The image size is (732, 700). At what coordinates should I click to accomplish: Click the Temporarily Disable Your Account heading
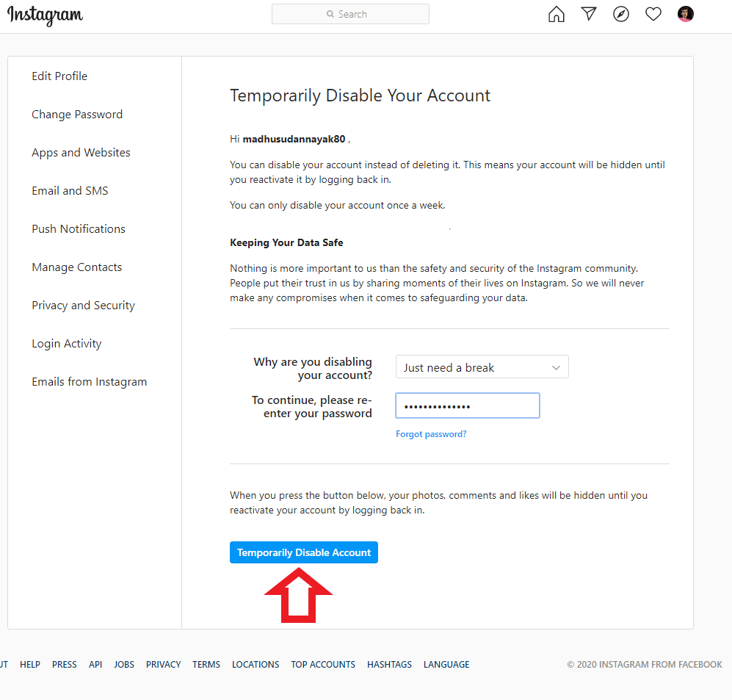point(360,95)
